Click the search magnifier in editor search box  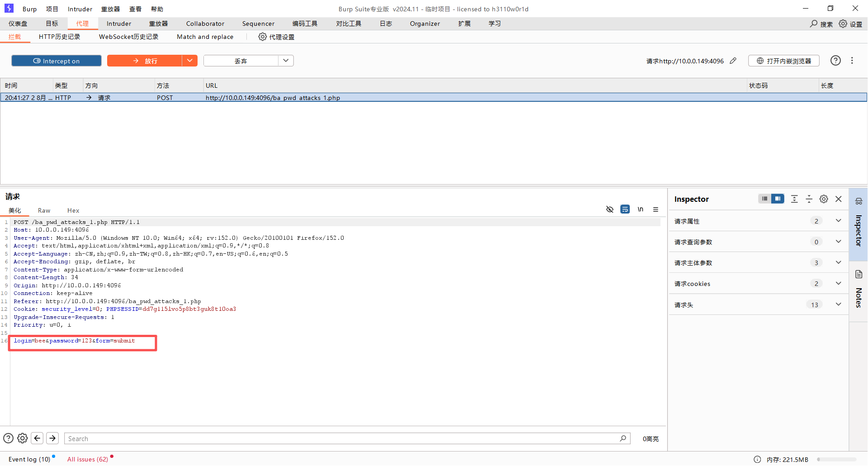623,438
